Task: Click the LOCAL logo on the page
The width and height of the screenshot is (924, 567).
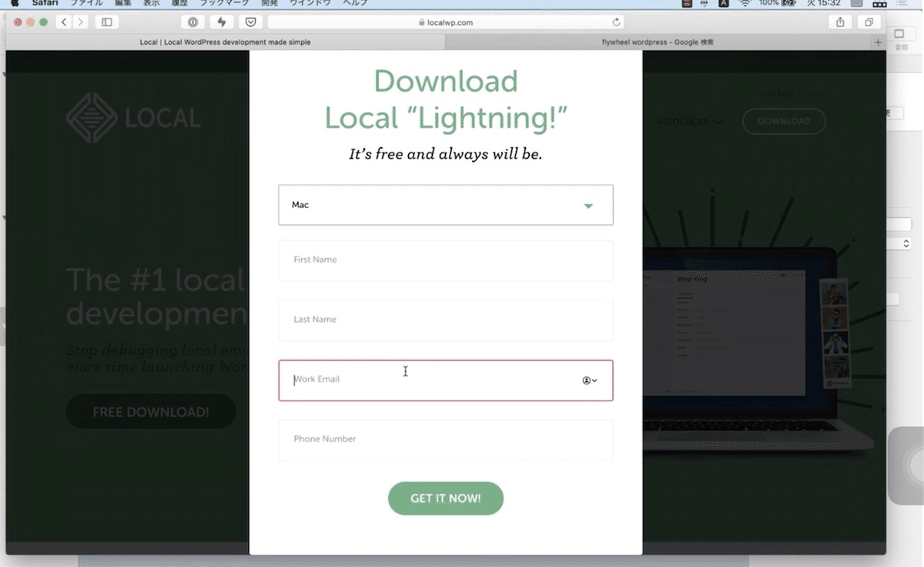Action: point(133,118)
